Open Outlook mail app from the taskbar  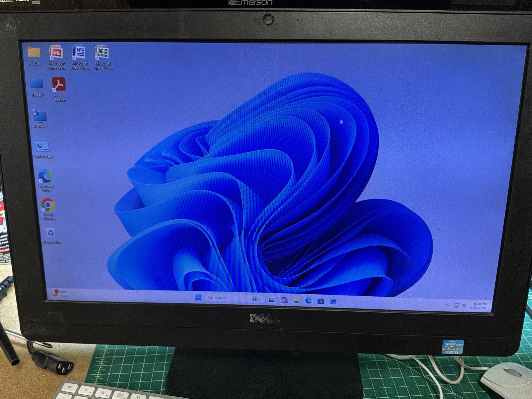333,301
